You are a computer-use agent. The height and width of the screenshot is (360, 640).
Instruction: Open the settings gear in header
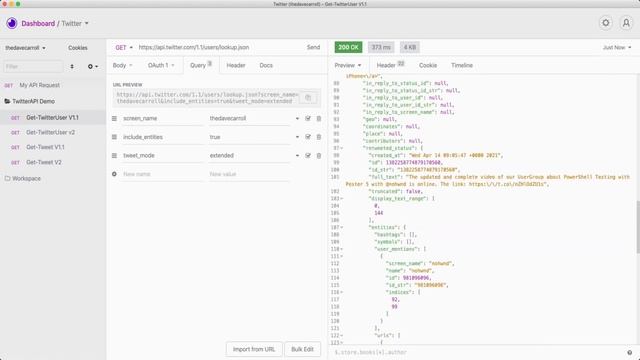[x=606, y=23]
